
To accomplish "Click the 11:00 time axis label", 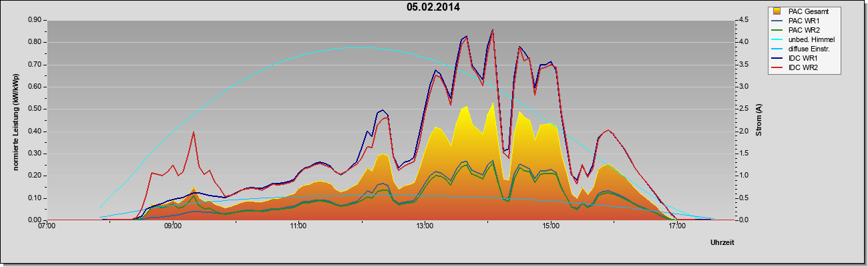I will 298,227.
